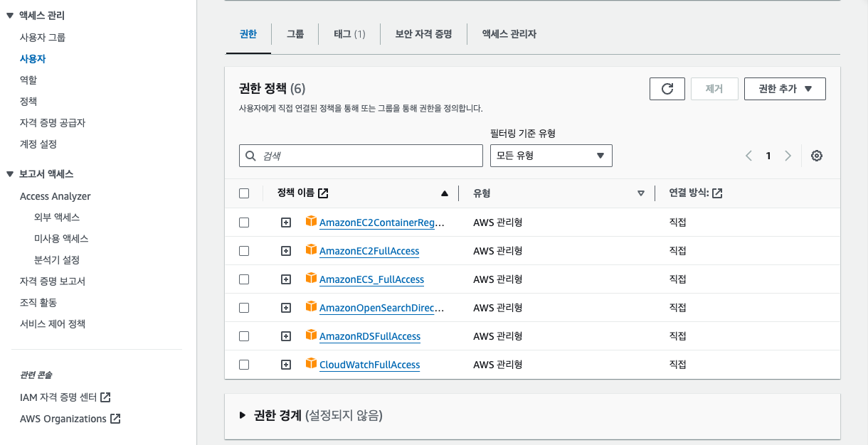Open 역할 in sidebar
This screenshot has width=868, height=445.
pos(28,80)
